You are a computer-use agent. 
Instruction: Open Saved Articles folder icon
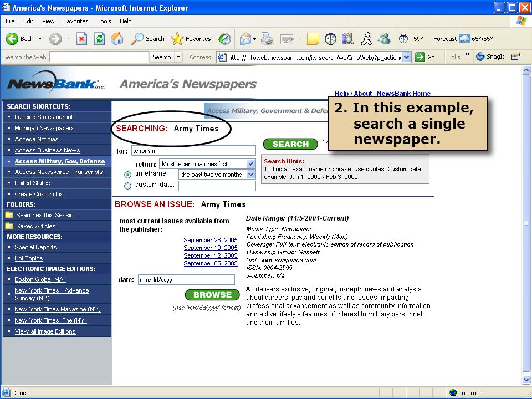coord(9,226)
